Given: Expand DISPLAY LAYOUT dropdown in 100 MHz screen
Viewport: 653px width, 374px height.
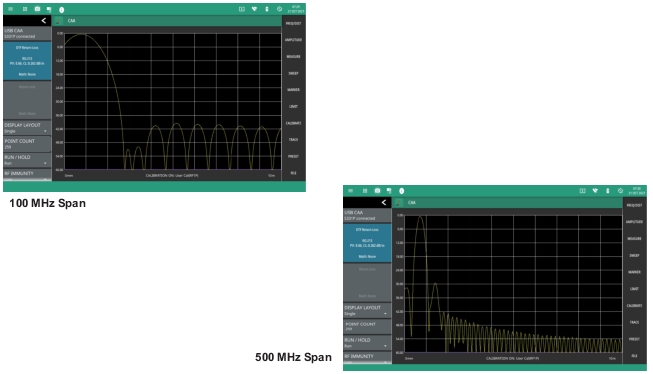Looking at the screenshot, I should (27, 128).
